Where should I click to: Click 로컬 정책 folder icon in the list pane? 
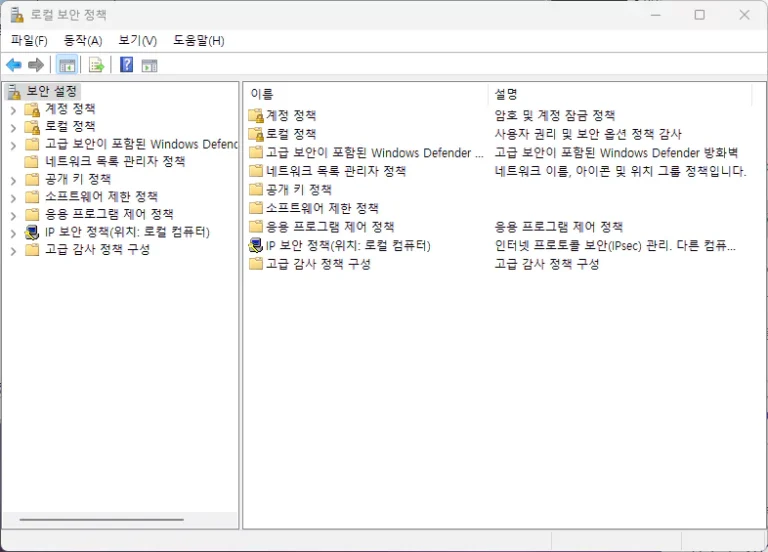pyautogui.click(x=256, y=134)
